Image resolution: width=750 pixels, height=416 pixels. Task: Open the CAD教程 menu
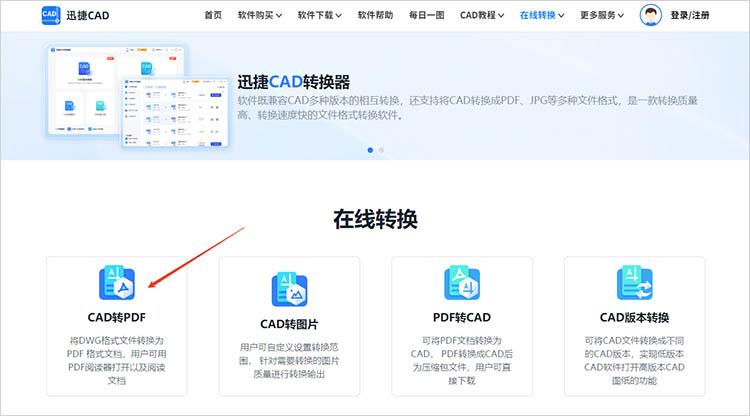(482, 15)
